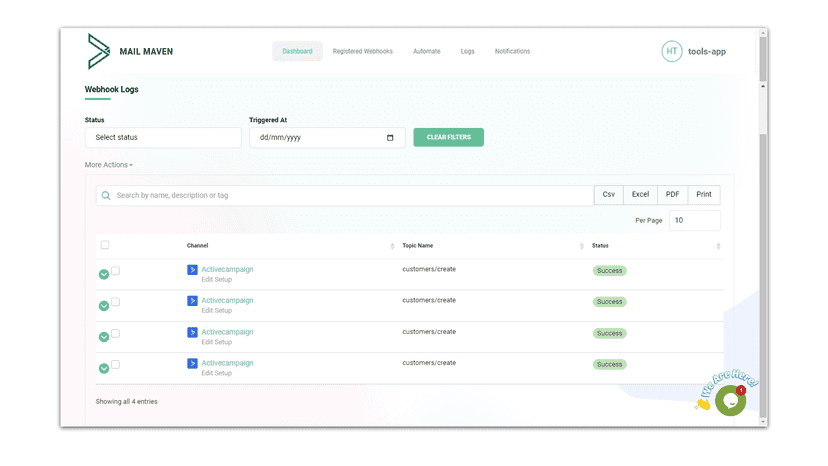Tick the third log row checkbox
The image size is (828, 466).
coord(116,333)
